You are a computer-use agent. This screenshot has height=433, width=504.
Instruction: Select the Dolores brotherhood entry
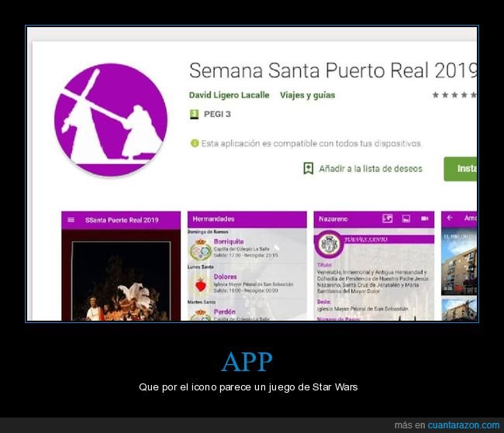pyautogui.click(x=247, y=284)
